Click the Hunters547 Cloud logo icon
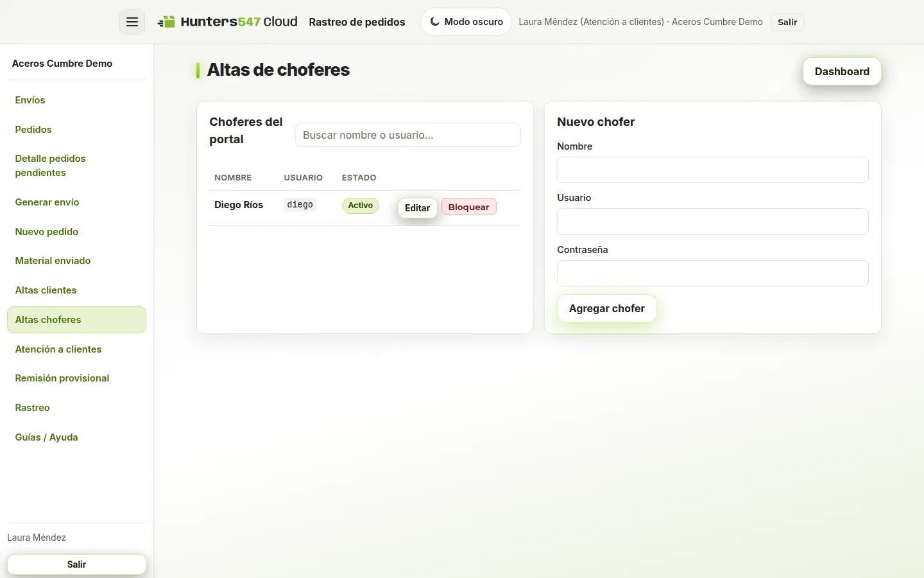The height and width of the screenshot is (578, 924). click(x=167, y=22)
